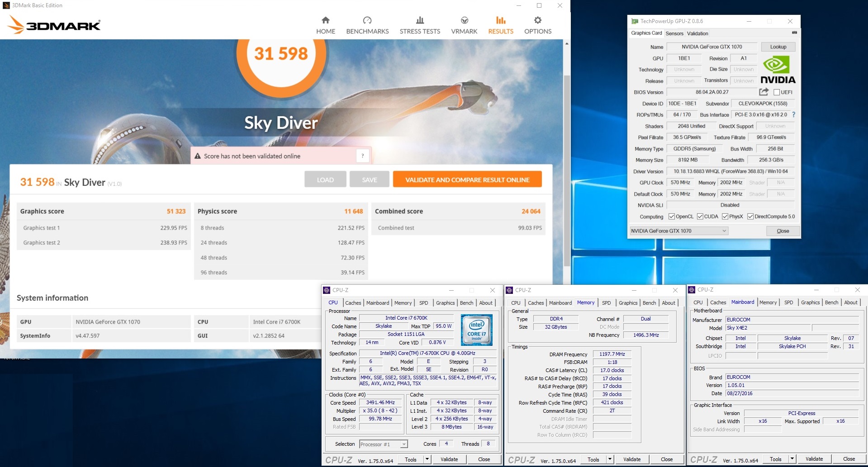The width and height of the screenshot is (868, 467).
Task: Click the validation warning help question mark
Action: pos(362,156)
